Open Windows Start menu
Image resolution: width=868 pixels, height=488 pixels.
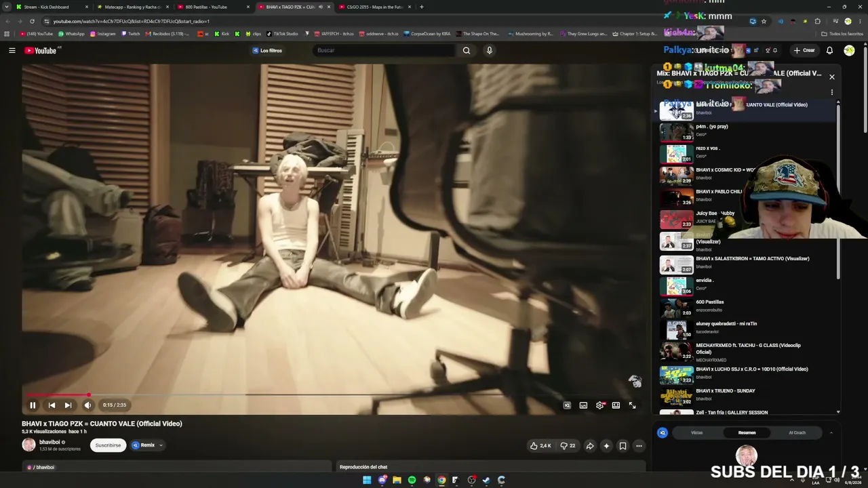pyautogui.click(x=367, y=480)
